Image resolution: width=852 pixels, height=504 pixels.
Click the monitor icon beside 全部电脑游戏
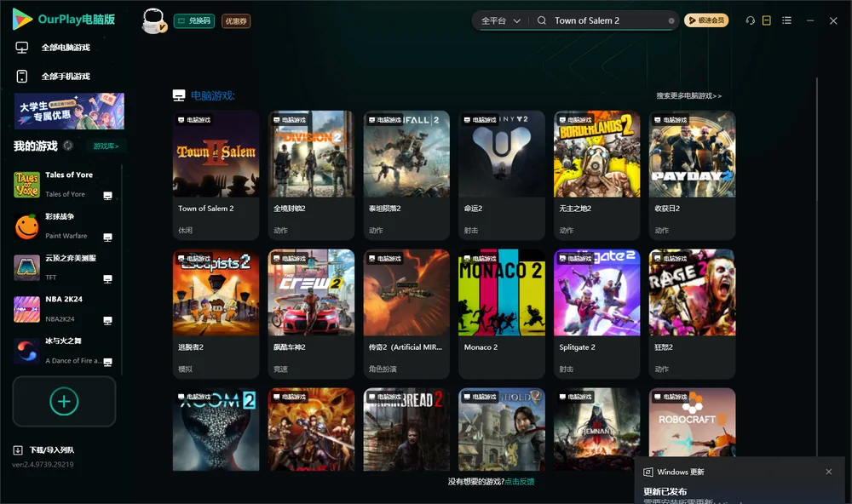coord(22,48)
